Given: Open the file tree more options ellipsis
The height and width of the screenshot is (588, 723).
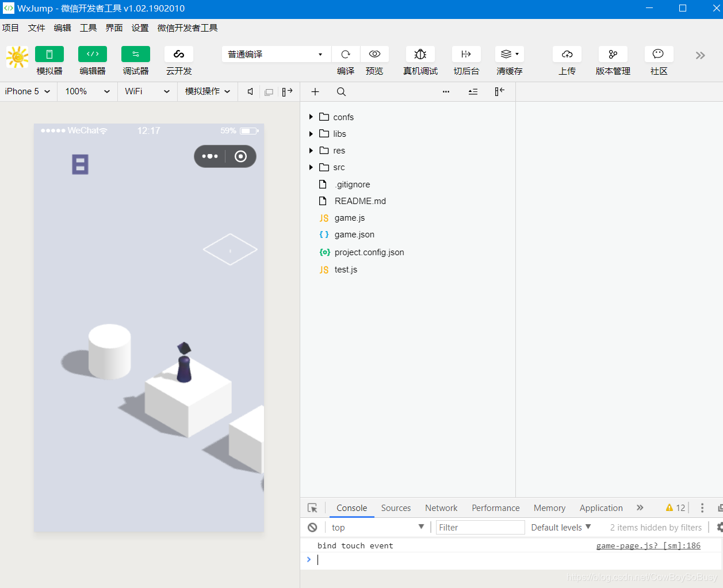Looking at the screenshot, I should coord(446,91).
